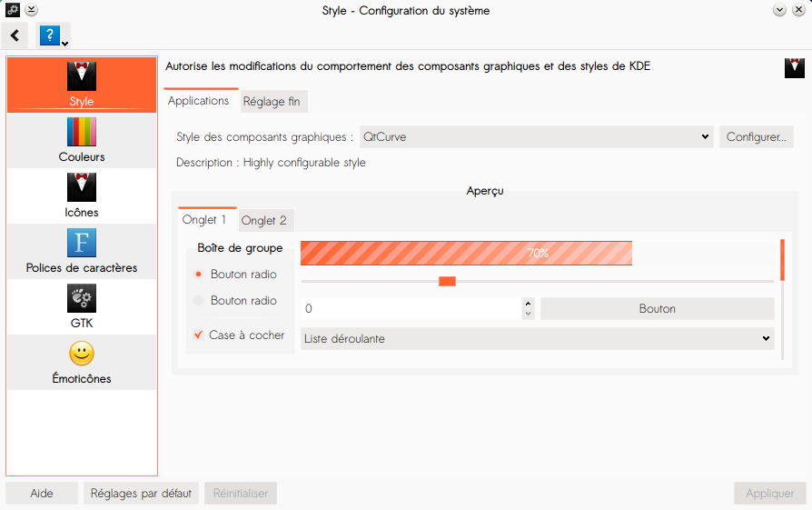Click the tuxedo module icon at top right
This screenshot has height=510, width=812.
(x=795, y=68)
